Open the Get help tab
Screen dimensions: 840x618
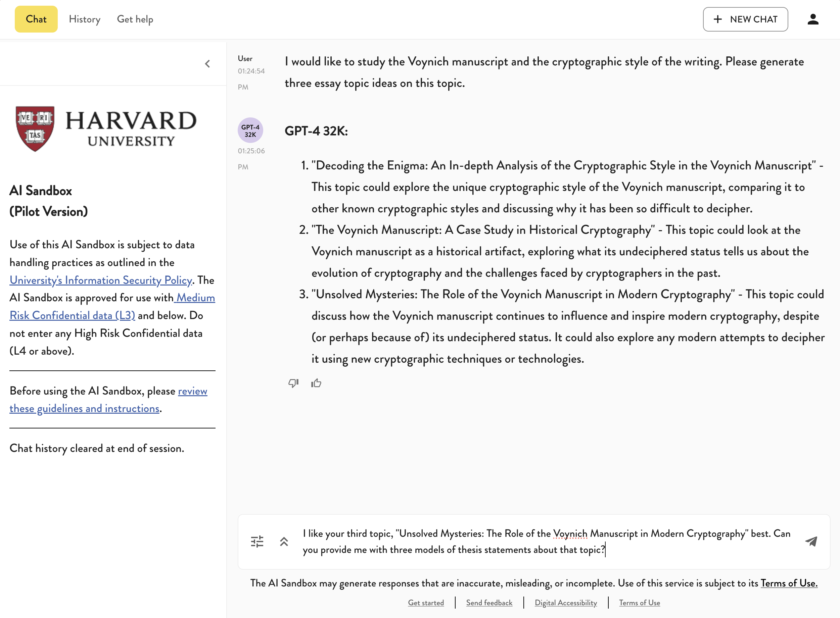coord(135,19)
